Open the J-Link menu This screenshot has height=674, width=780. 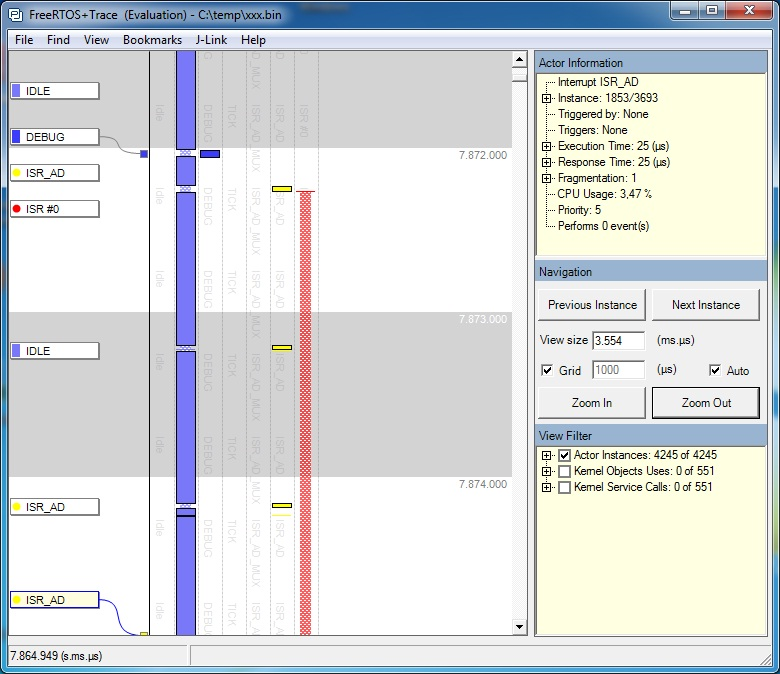211,40
